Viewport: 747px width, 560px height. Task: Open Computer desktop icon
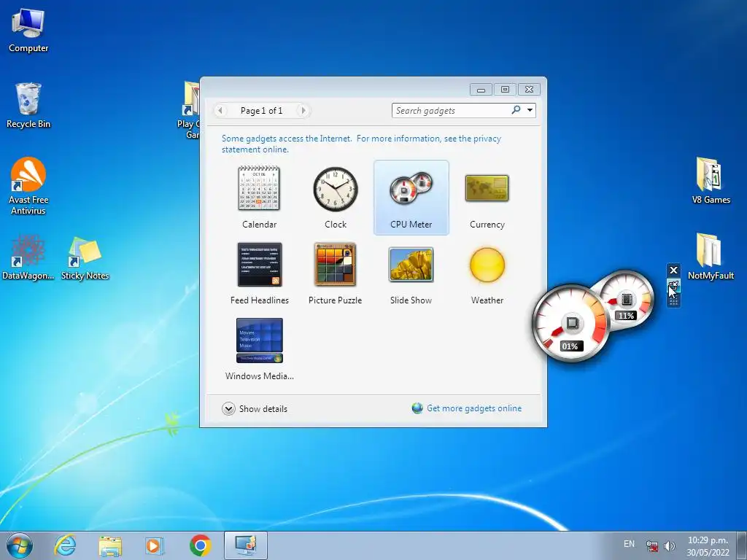(28, 29)
